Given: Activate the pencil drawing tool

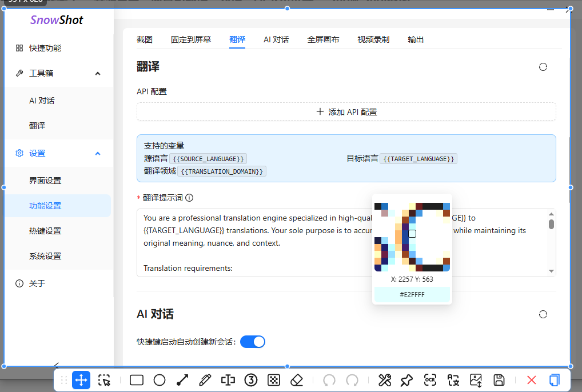Looking at the screenshot, I should [x=205, y=380].
